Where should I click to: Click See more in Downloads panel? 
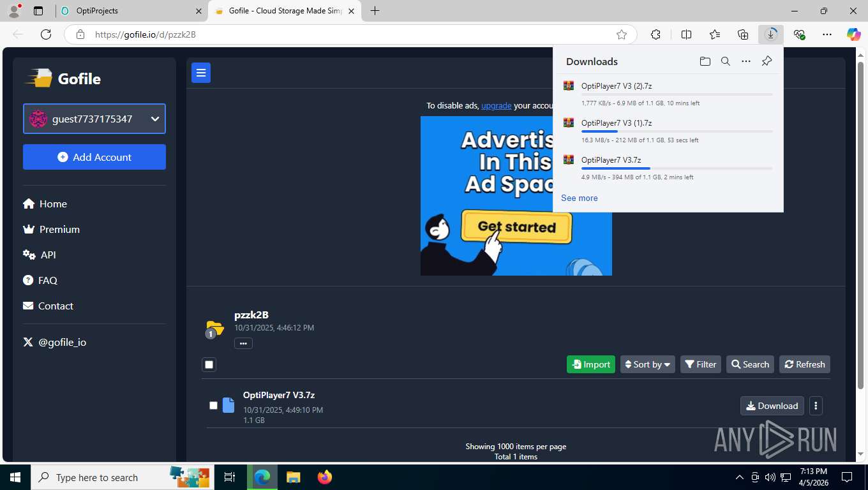tap(580, 198)
